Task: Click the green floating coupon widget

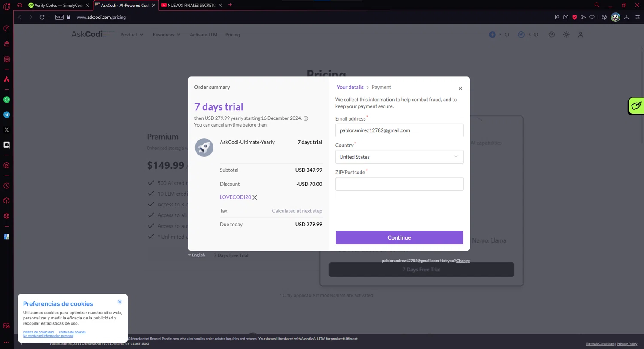Action: (636, 106)
